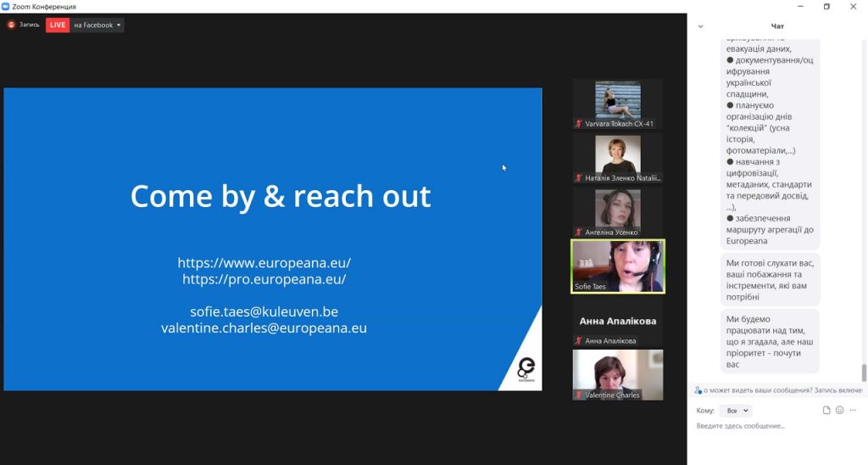Click muted mic icon of Varvara Tokach
868x465 pixels.
point(578,124)
